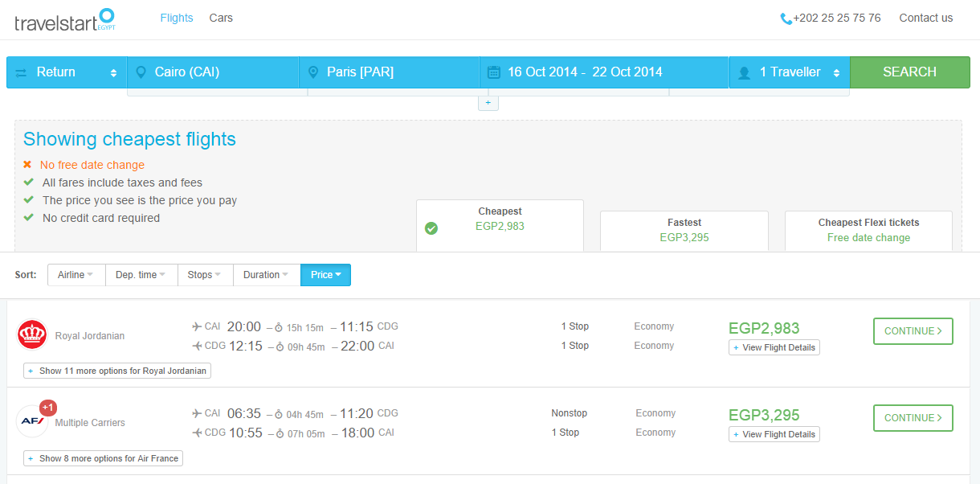This screenshot has width=980, height=484.
Task: Sort results by Stops
Action: point(205,275)
